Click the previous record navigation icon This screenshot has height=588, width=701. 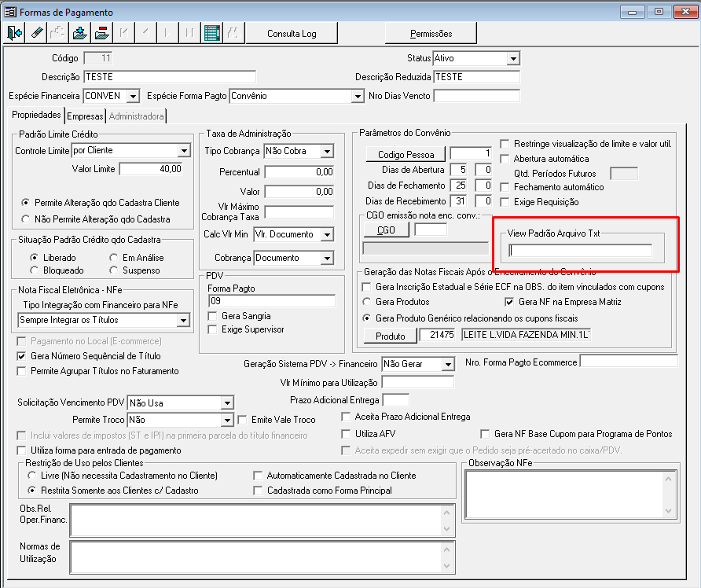pyautogui.click(x=145, y=33)
